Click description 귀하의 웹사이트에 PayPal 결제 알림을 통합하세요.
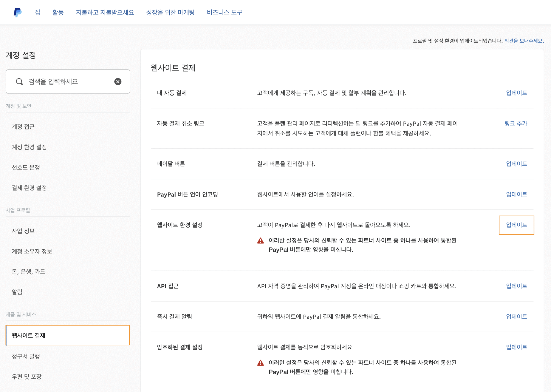 [319, 317]
